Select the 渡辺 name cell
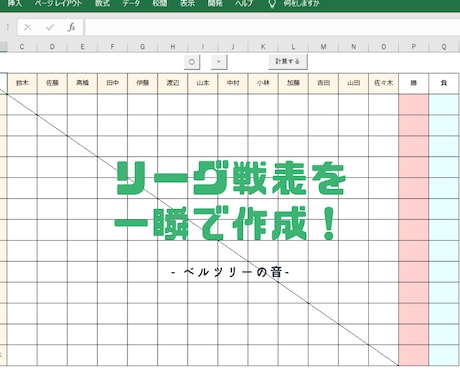 pyautogui.click(x=173, y=83)
